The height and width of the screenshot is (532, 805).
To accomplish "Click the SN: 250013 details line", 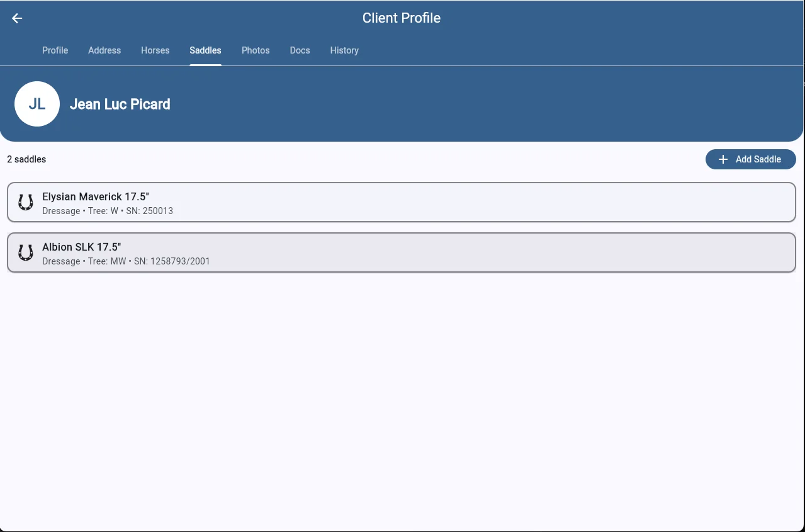I will [x=108, y=211].
